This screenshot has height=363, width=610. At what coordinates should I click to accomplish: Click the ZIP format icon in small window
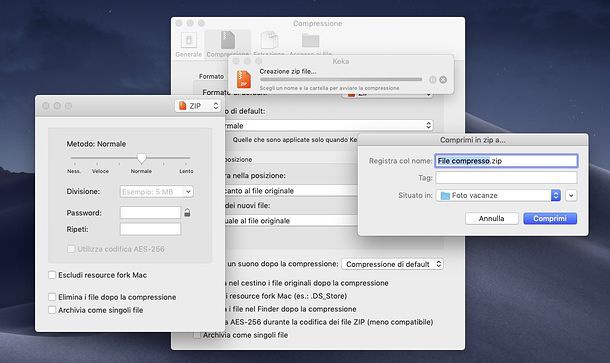[182, 105]
